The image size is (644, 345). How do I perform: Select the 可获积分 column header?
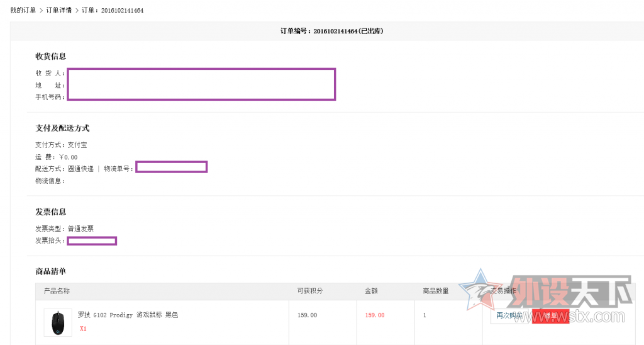pos(309,291)
